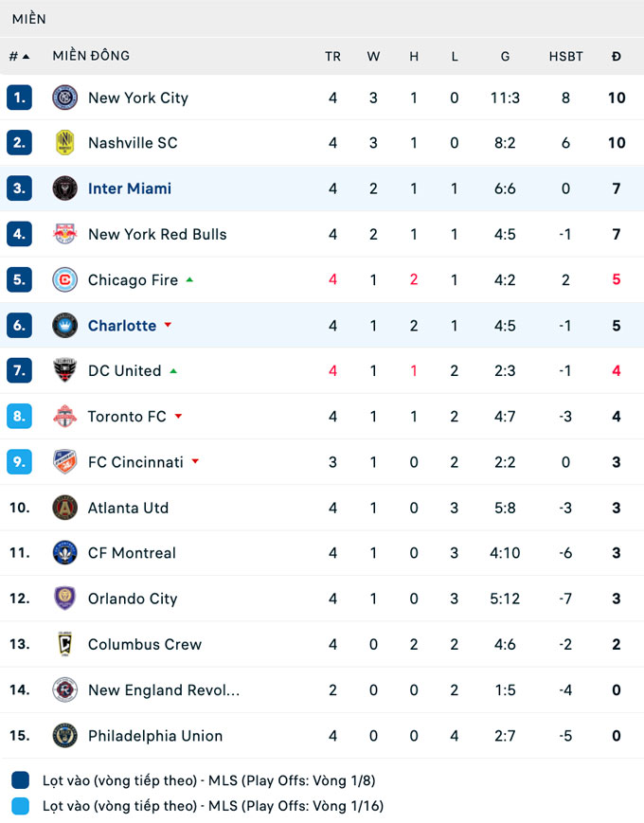
Task: Open the Chicago Fire crest icon
Action: point(64,279)
